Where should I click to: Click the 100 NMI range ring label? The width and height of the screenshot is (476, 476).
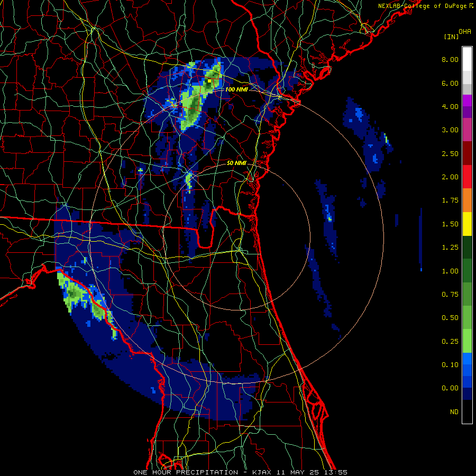[x=236, y=89]
